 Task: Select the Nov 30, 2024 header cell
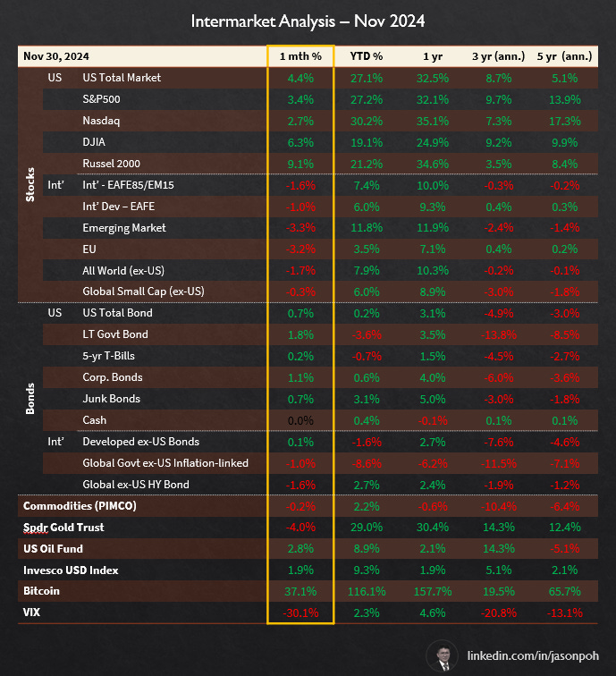click(56, 56)
